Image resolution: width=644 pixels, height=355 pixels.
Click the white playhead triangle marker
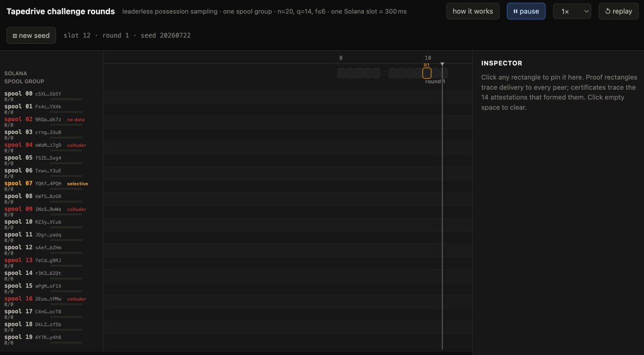(x=442, y=65)
